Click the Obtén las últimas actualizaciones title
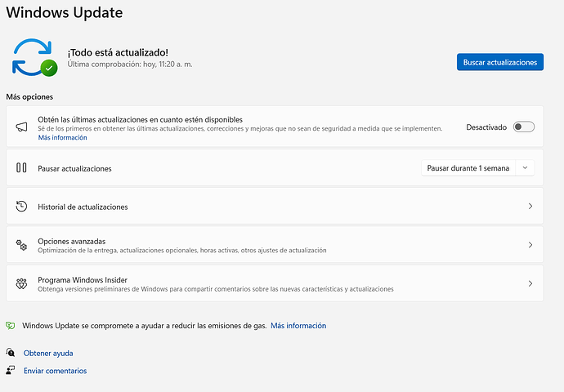 point(141,120)
